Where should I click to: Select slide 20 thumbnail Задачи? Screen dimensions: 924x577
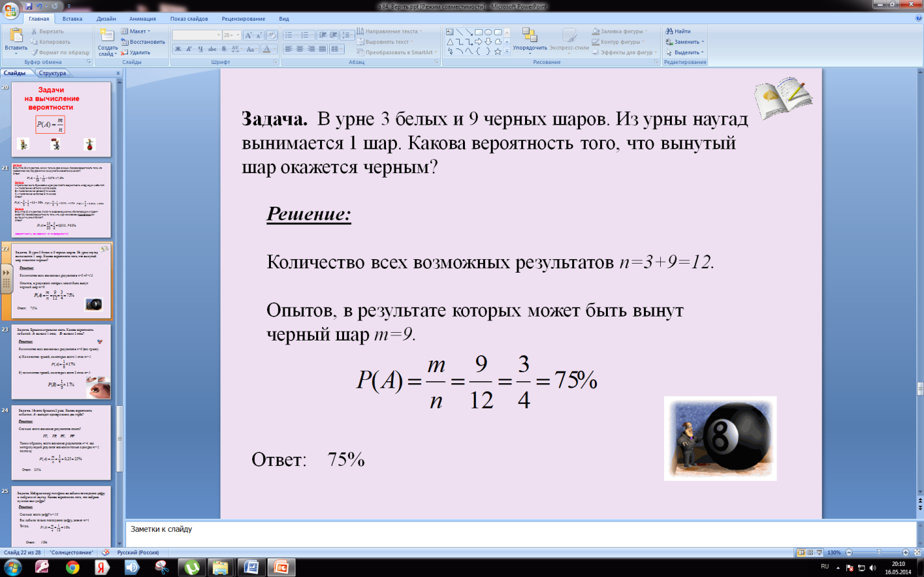tap(61, 119)
